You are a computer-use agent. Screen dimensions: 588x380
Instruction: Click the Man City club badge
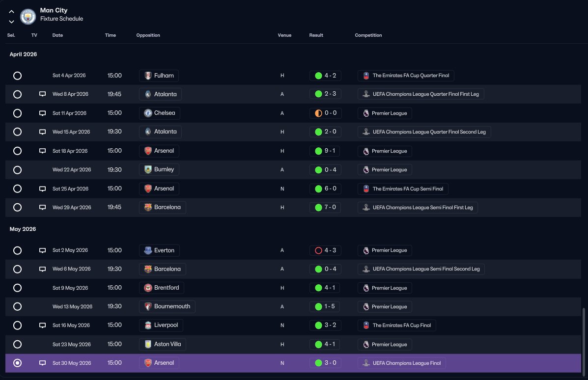[28, 17]
